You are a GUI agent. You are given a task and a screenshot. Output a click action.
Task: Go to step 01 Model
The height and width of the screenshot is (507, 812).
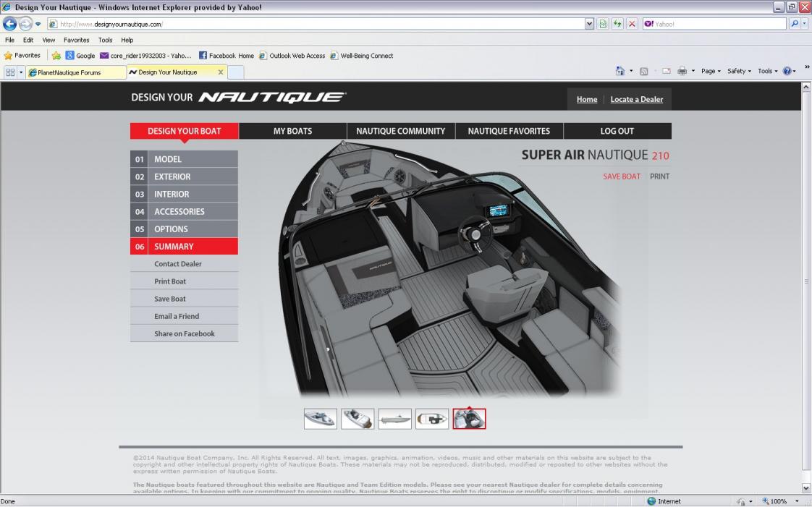(184, 159)
